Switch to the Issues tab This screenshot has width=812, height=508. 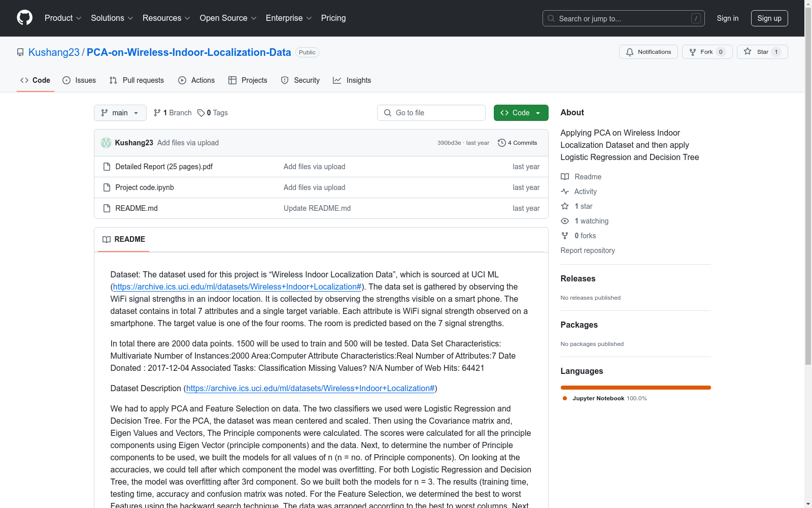[79, 80]
